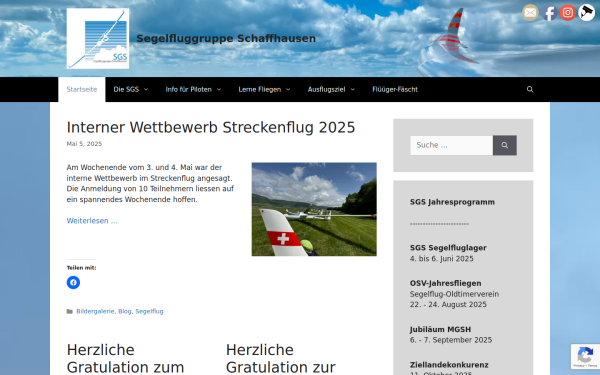The height and width of the screenshot is (375, 600).
Task: Select the OSV-Jahresfliegen entry
Action: pos(445,284)
